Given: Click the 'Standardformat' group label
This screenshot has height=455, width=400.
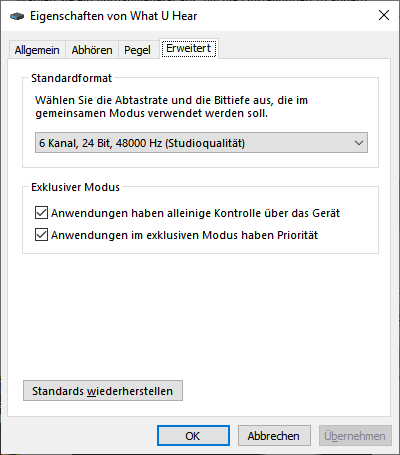Looking at the screenshot, I should (71, 78).
